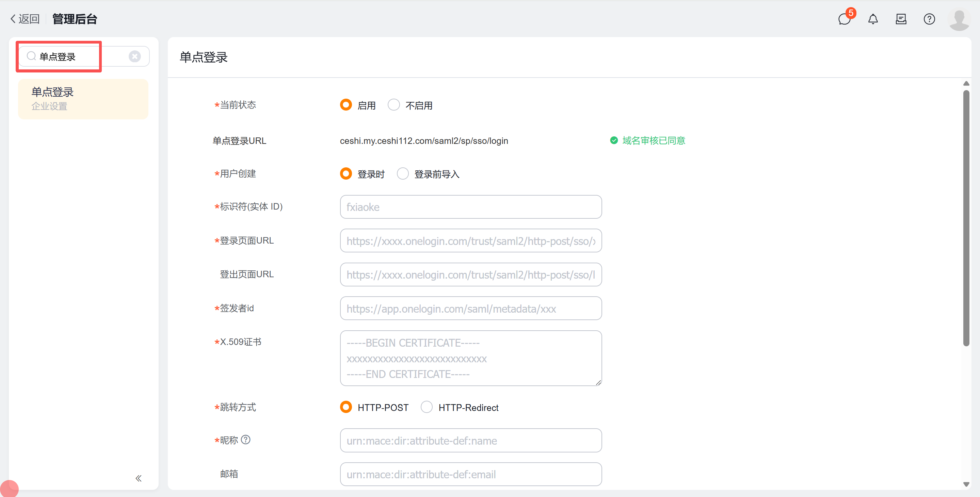Image resolution: width=980 pixels, height=497 pixels.
Task: Click the task list icon in header
Action: point(901,19)
